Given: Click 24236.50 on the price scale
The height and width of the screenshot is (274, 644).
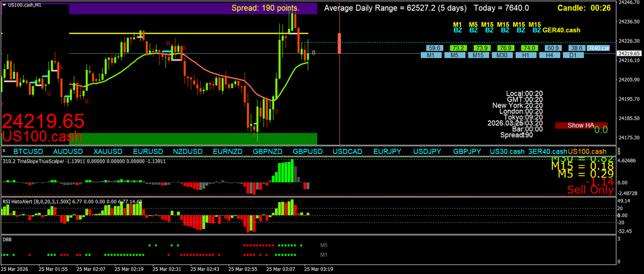Looking at the screenshot, I should [x=630, y=21].
